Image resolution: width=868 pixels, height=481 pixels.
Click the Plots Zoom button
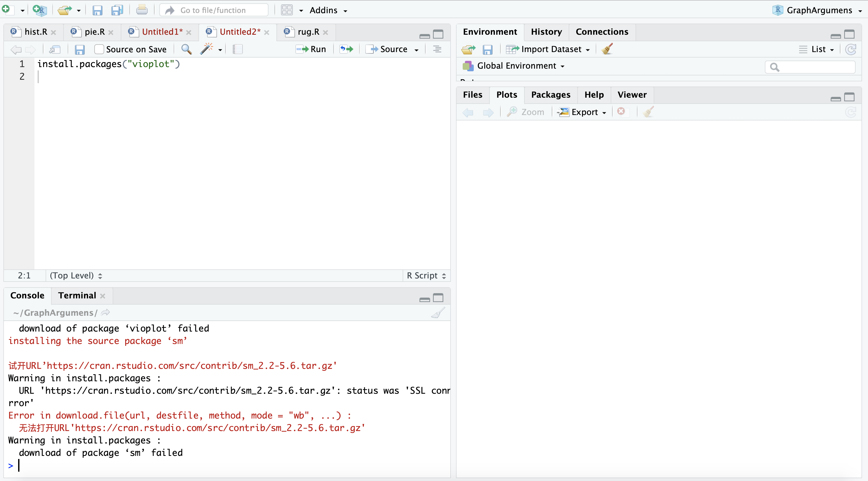click(x=525, y=112)
